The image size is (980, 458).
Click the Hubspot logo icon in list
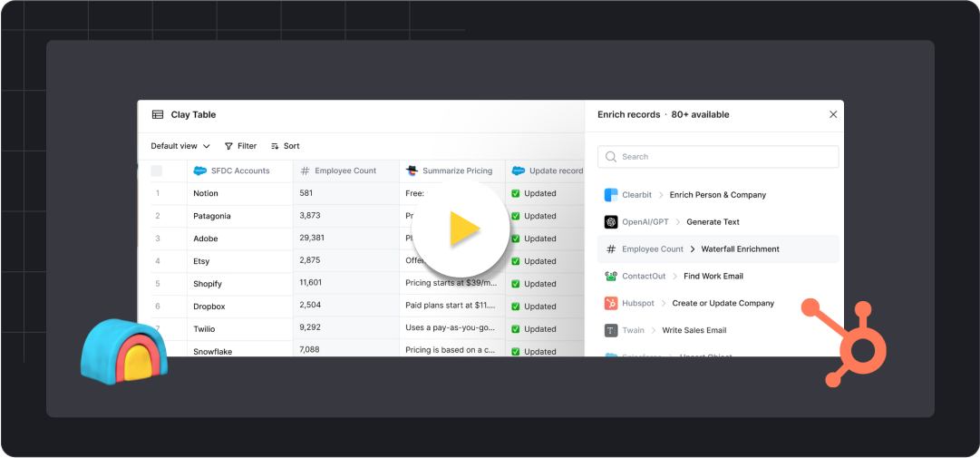[611, 303]
